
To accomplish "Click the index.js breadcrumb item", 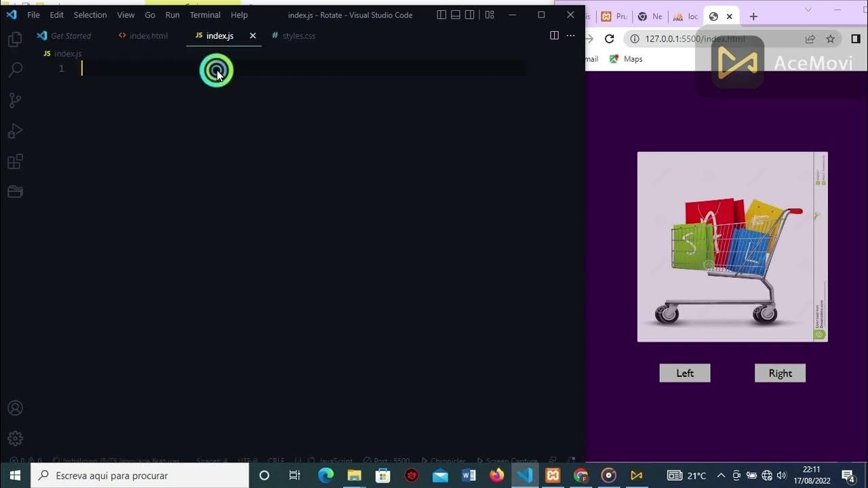I will 62,54.
